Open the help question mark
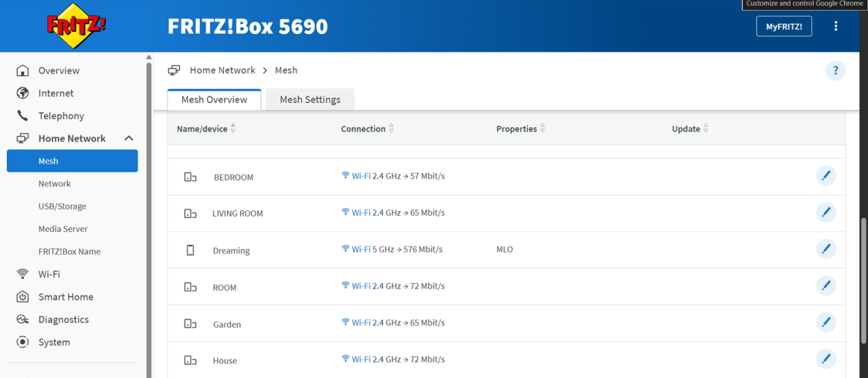This screenshot has height=378, width=868. (x=835, y=70)
